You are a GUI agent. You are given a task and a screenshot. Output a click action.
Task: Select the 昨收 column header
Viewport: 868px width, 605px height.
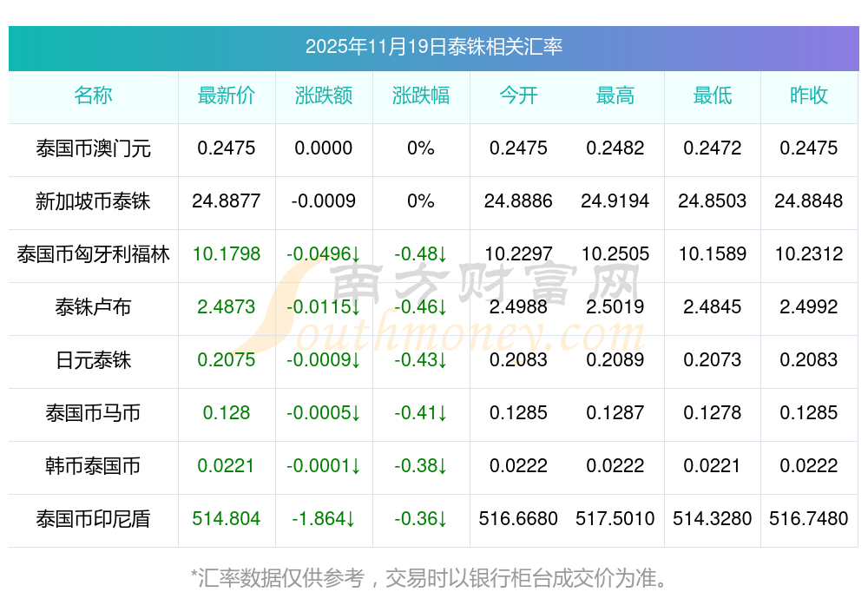click(x=809, y=96)
